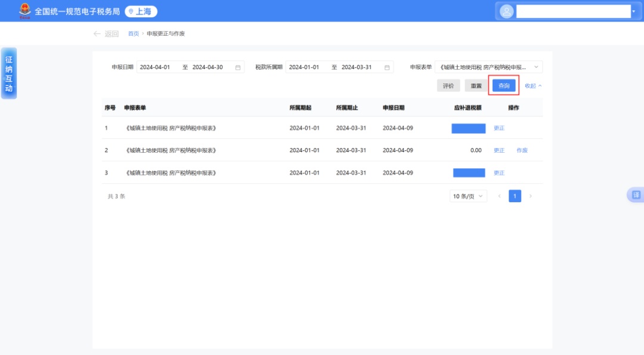
Task: Go to previous page arrow
Action: coord(500,196)
